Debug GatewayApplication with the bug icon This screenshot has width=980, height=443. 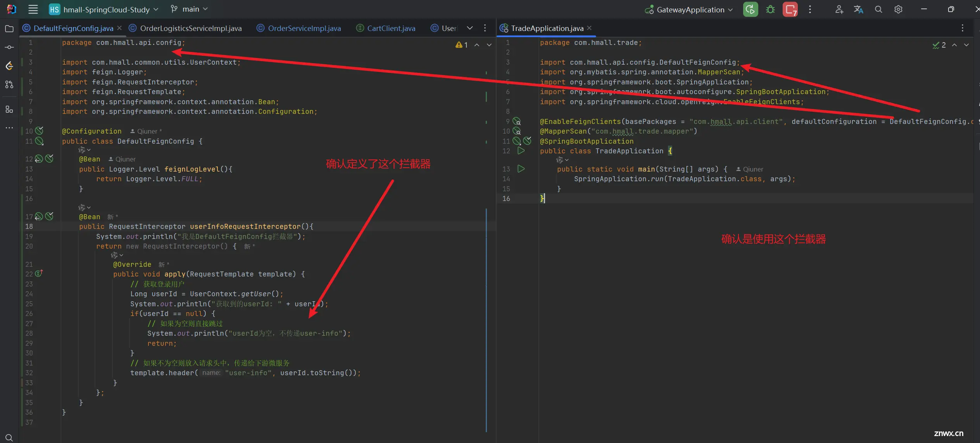[x=770, y=9]
